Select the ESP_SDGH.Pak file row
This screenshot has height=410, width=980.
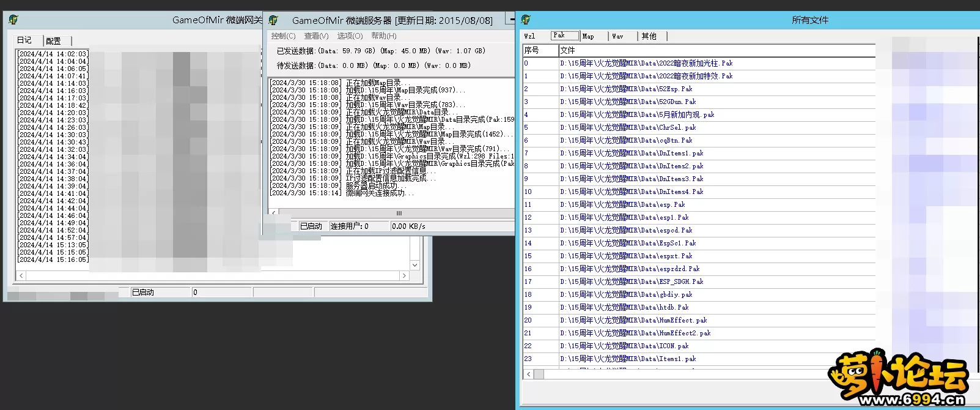699,281
